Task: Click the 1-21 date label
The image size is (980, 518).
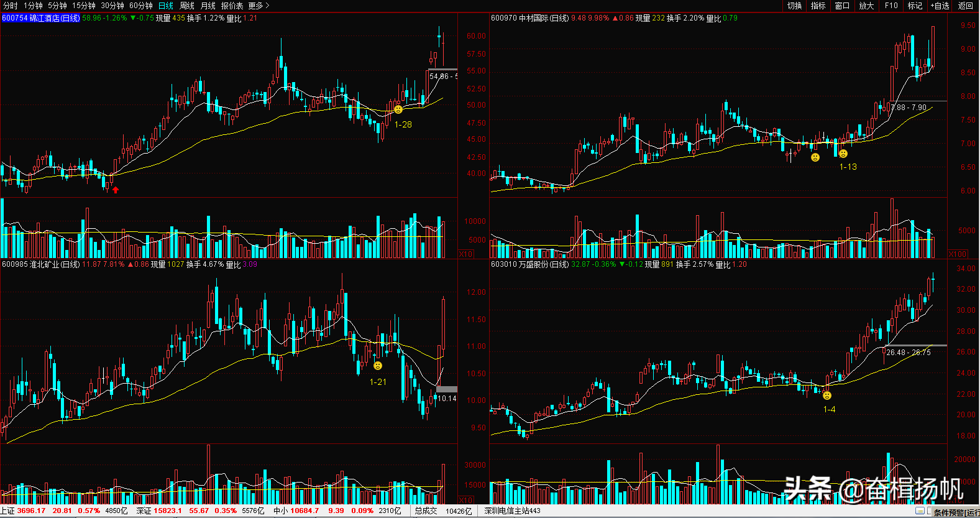Action: 378,382
